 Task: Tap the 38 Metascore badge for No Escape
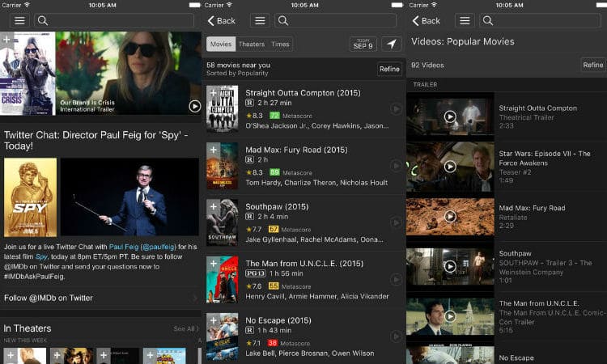click(273, 343)
